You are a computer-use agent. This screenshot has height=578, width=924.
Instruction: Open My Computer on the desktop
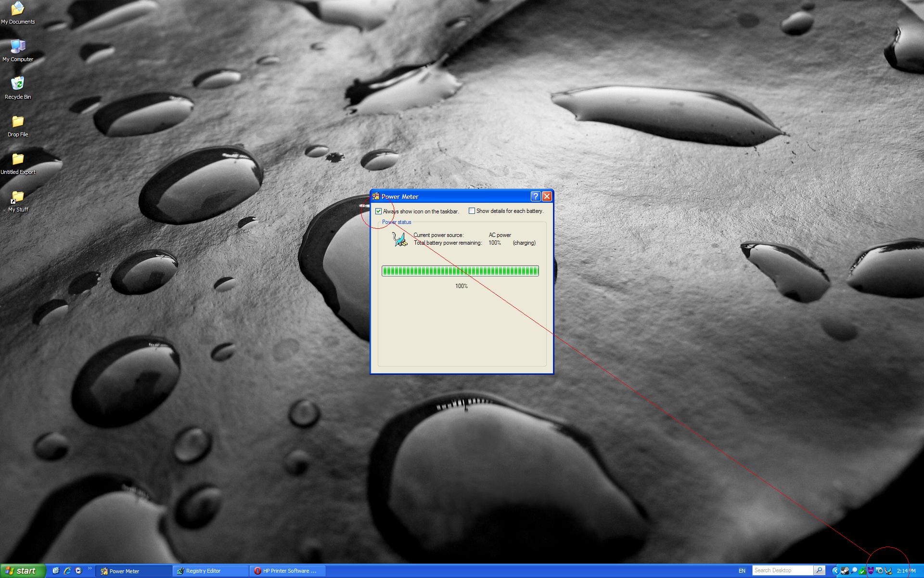pyautogui.click(x=18, y=50)
